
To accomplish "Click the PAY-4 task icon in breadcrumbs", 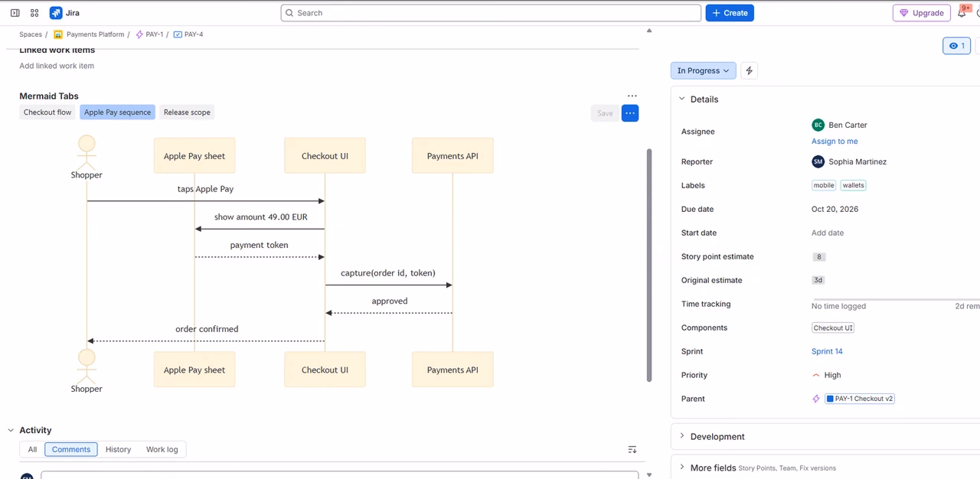I will [x=178, y=34].
